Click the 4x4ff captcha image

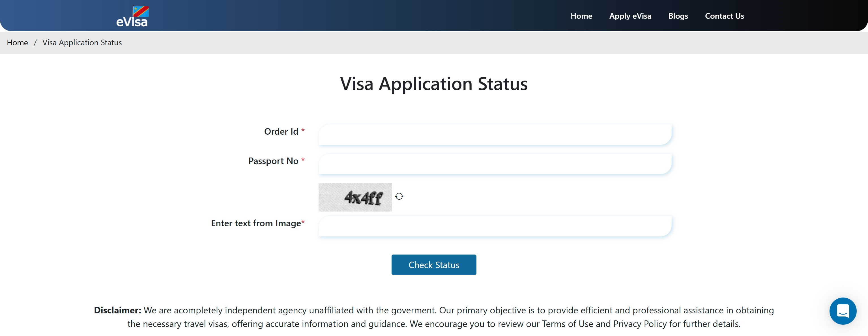[355, 197]
